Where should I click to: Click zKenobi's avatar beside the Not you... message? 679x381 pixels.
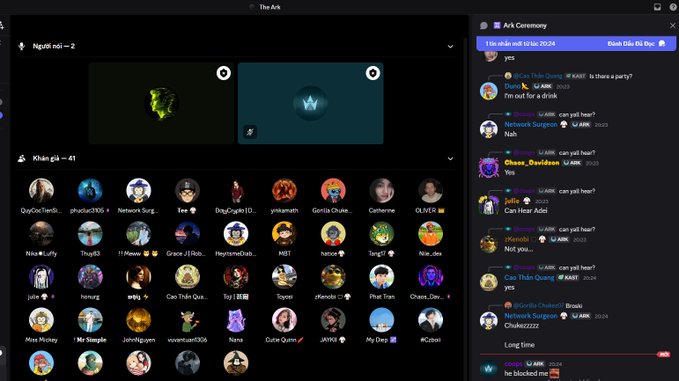pyautogui.click(x=488, y=244)
